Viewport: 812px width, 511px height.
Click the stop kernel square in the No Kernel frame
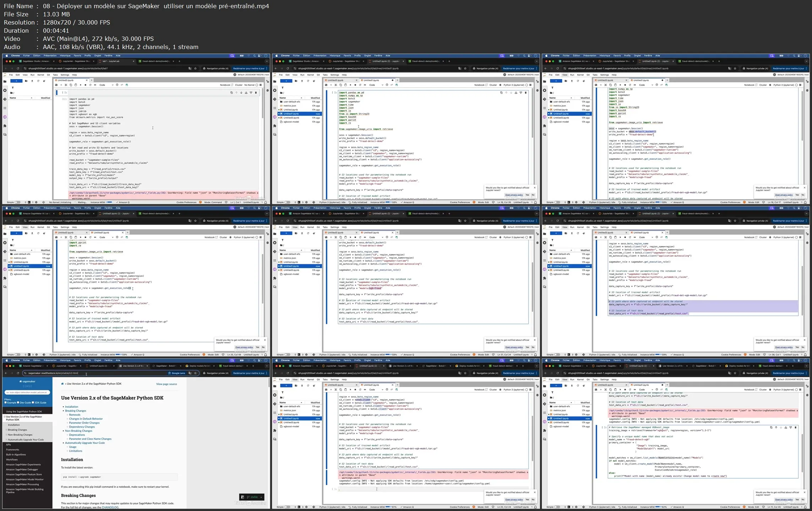85,85
